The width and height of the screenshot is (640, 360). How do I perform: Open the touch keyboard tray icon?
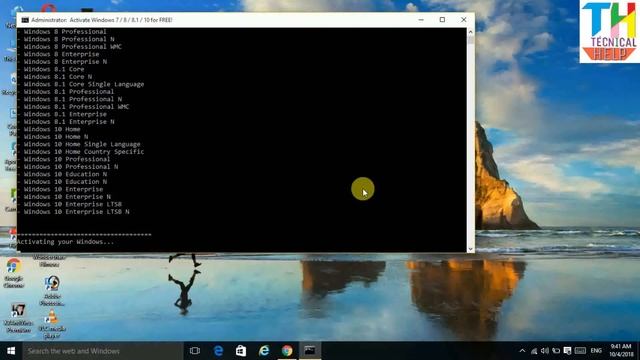click(x=580, y=351)
